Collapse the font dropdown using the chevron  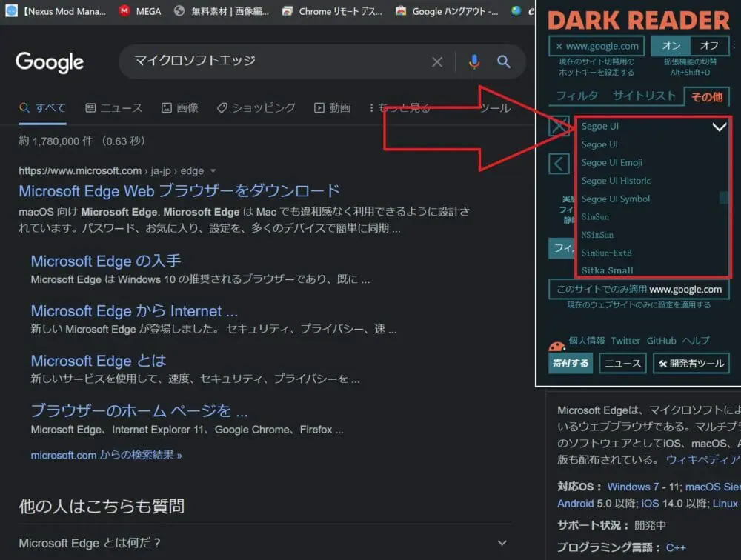tap(719, 127)
